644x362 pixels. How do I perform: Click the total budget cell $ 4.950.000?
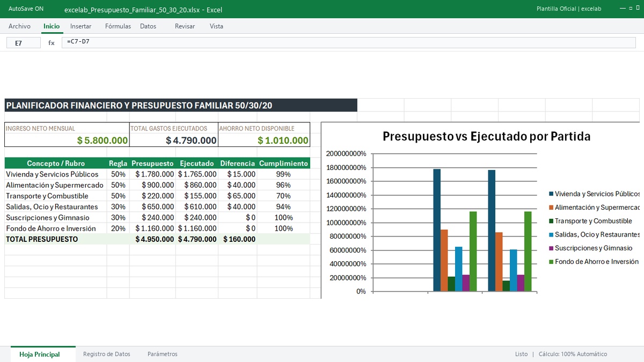point(153,239)
